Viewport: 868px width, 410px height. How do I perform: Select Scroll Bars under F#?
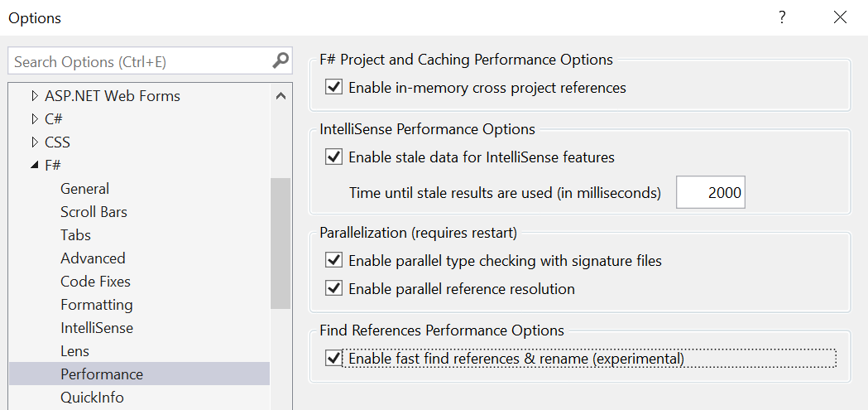(x=94, y=212)
